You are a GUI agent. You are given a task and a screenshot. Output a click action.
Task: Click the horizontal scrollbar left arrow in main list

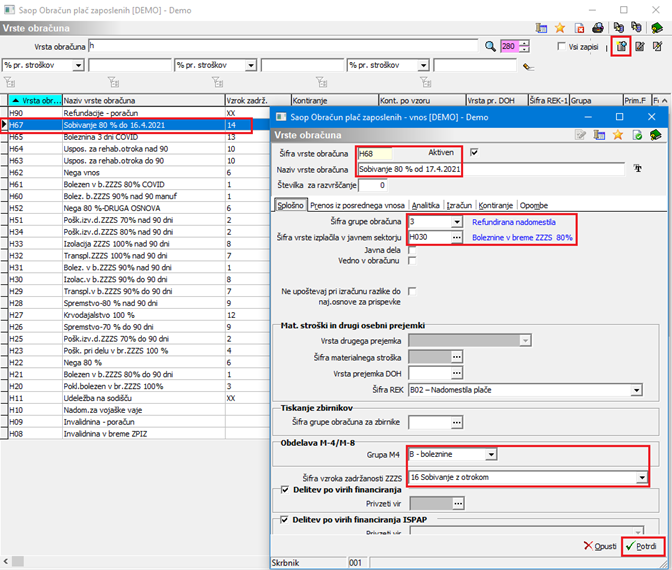[x=6, y=561]
